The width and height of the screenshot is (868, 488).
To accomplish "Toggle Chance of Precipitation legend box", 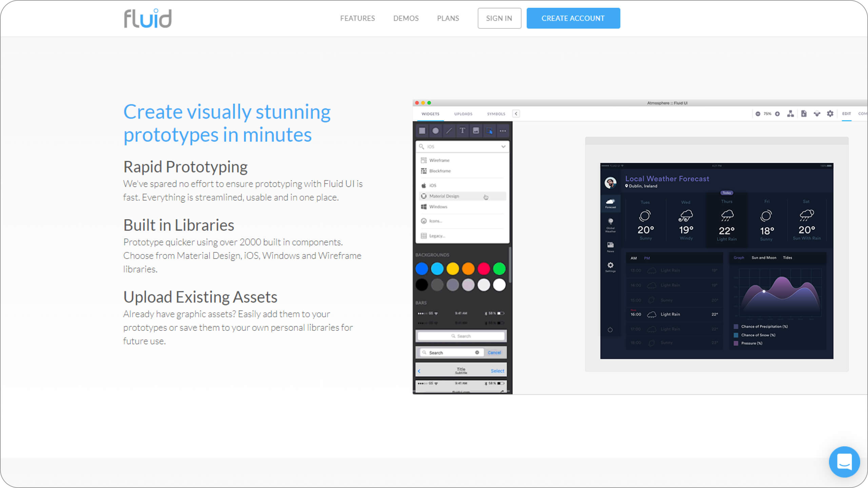I will tap(736, 327).
